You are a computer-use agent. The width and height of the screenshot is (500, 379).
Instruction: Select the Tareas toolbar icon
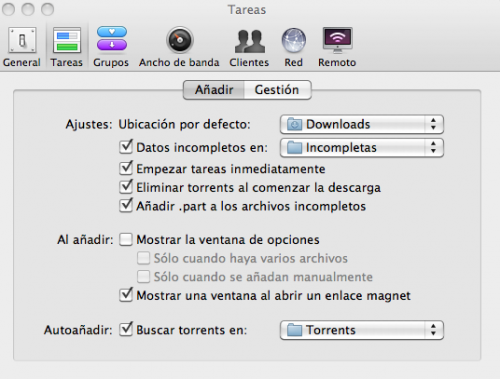click(x=67, y=47)
